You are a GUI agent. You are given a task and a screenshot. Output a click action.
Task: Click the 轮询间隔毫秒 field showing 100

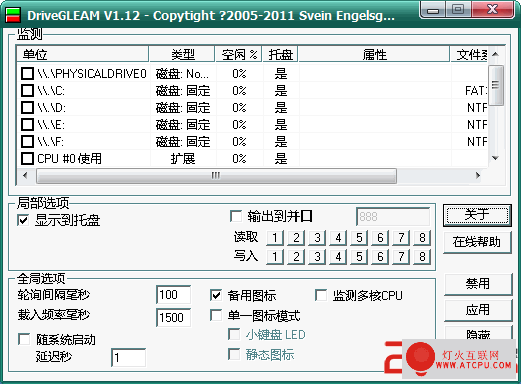click(x=174, y=295)
